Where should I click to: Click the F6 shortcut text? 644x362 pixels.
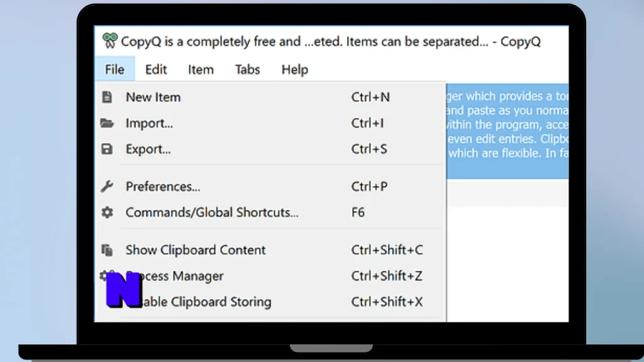click(x=358, y=212)
